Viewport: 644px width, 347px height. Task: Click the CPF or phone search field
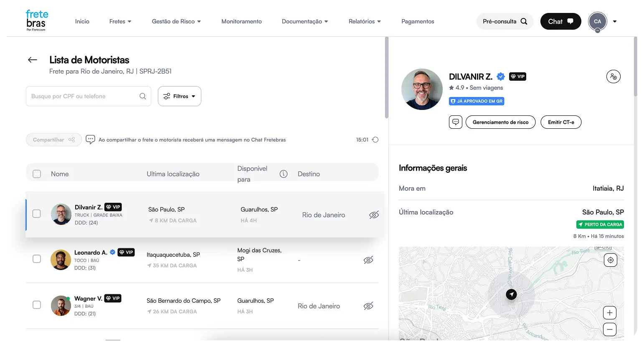[x=84, y=96]
